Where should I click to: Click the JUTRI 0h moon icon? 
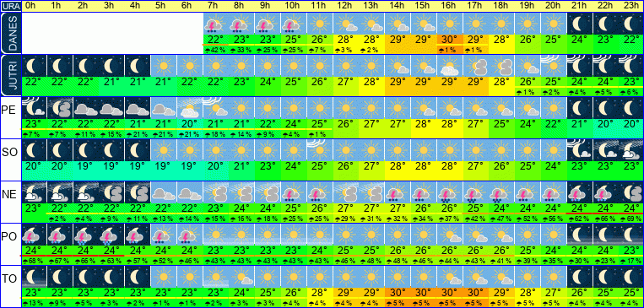click(x=34, y=65)
